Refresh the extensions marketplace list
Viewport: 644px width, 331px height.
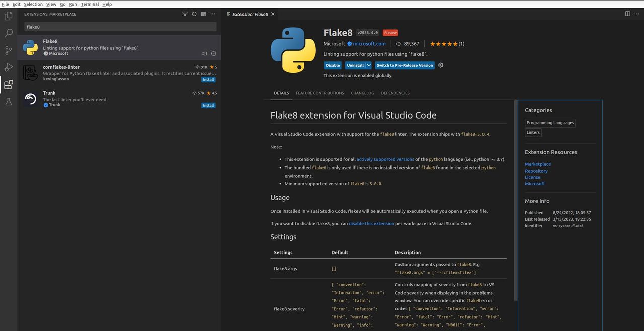coord(194,14)
